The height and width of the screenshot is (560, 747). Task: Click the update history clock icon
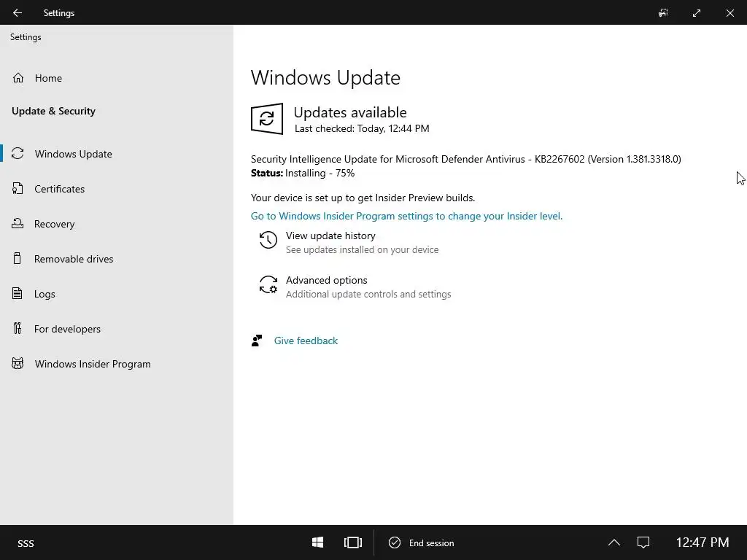268,240
